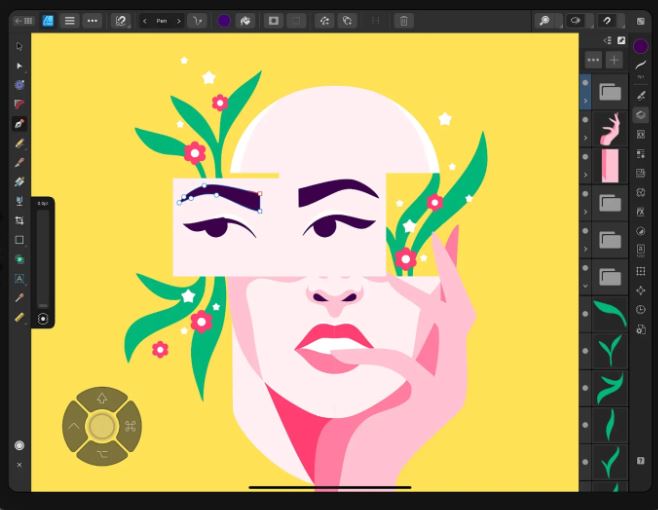Select the Measure ruler tool
658x510 pixels.
point(19,317)
